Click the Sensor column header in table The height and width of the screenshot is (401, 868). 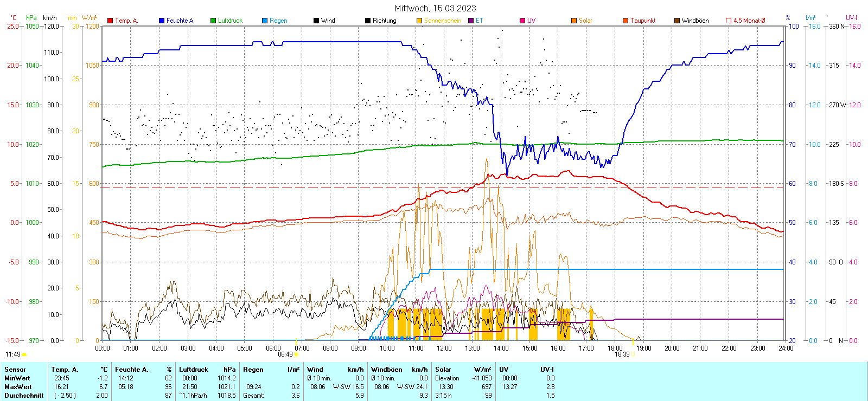click(x=15, y=370)
